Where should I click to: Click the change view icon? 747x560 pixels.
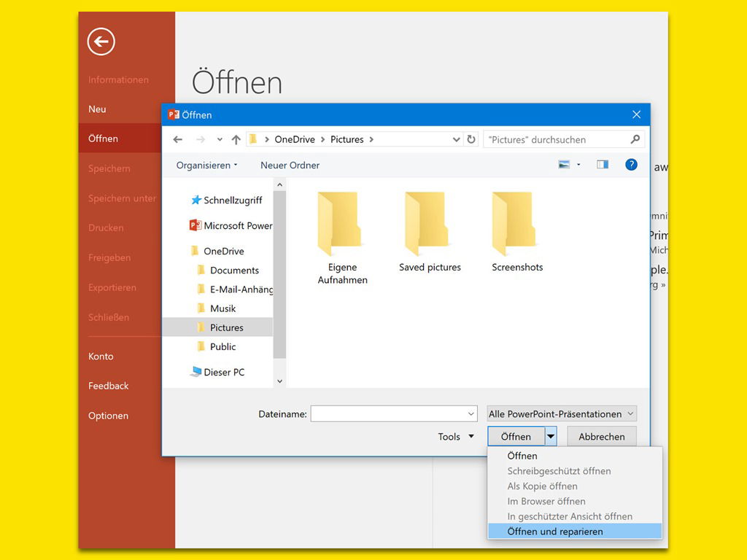pyautogui.click(x=564, y=165)
